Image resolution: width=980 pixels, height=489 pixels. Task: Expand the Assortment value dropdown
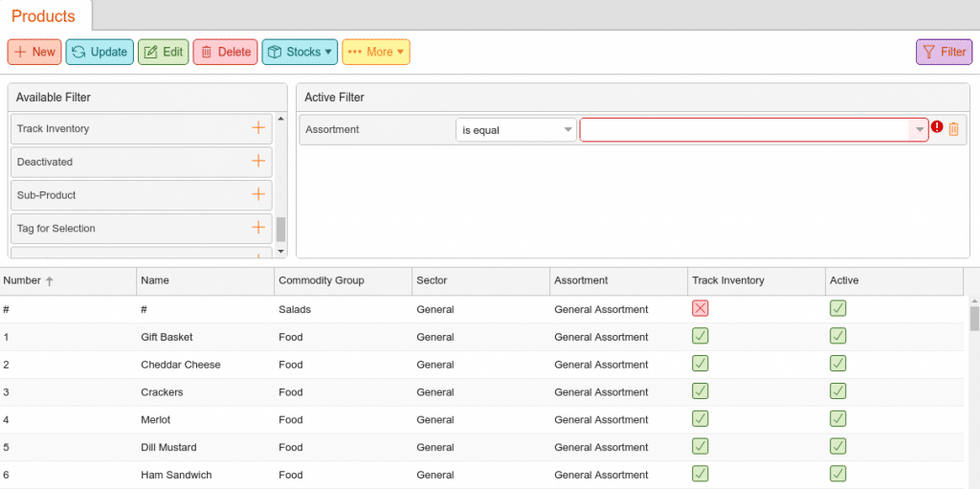tap(919, 130)
